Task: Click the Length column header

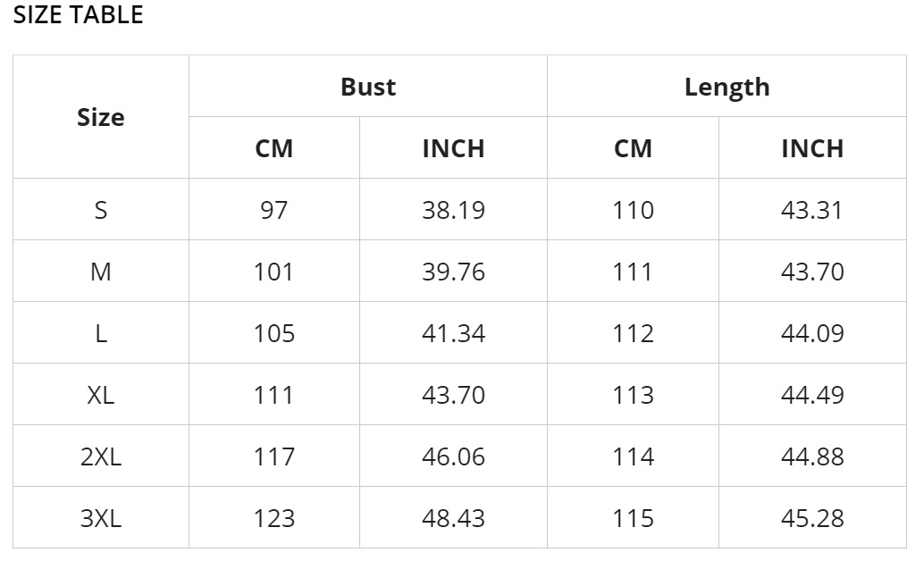Action: pyautogui.click(x=727, y=87)
